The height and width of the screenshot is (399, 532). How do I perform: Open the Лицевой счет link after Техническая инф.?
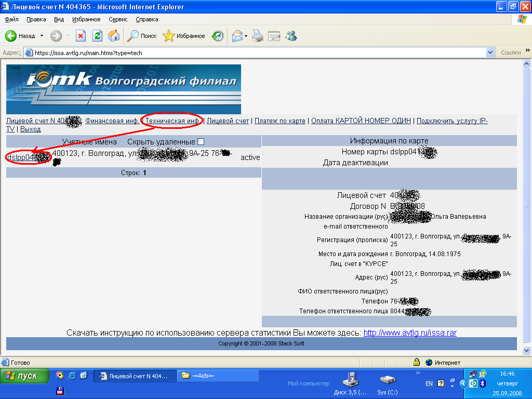pos(228,121)
